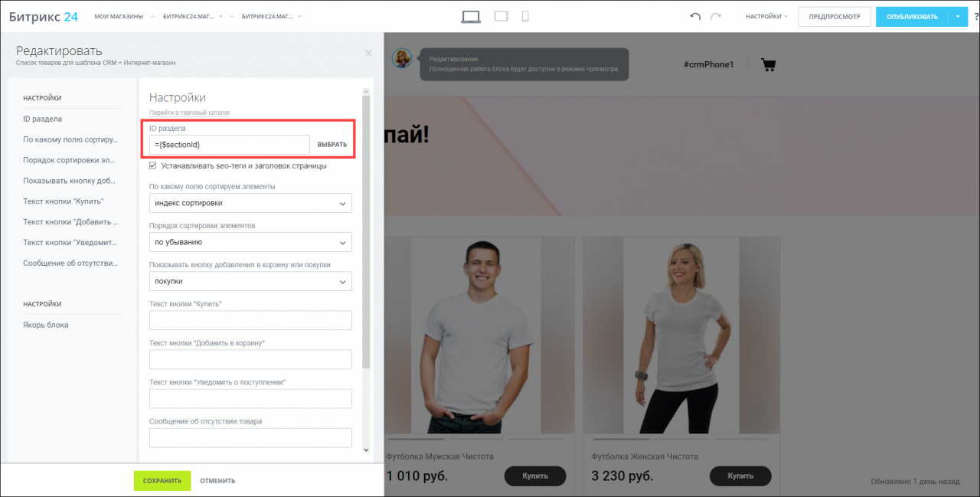Undo the last change

(695, 16)
